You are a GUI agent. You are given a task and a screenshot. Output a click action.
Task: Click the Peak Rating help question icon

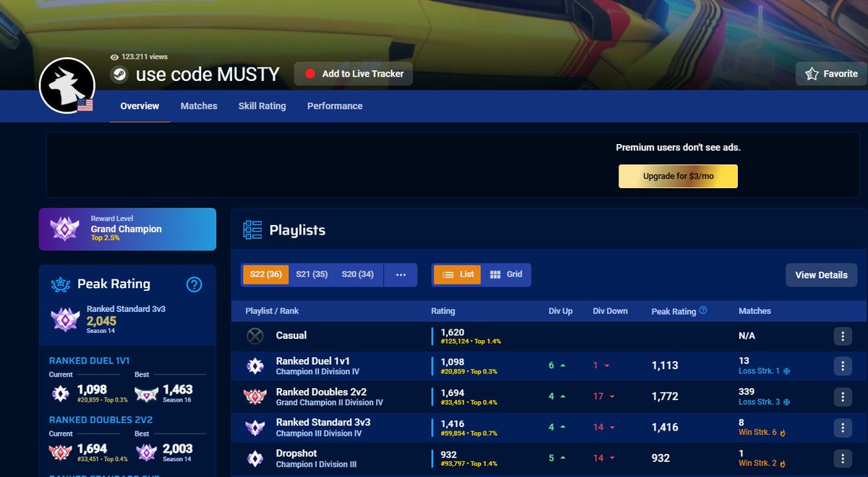tap(194, 284)
